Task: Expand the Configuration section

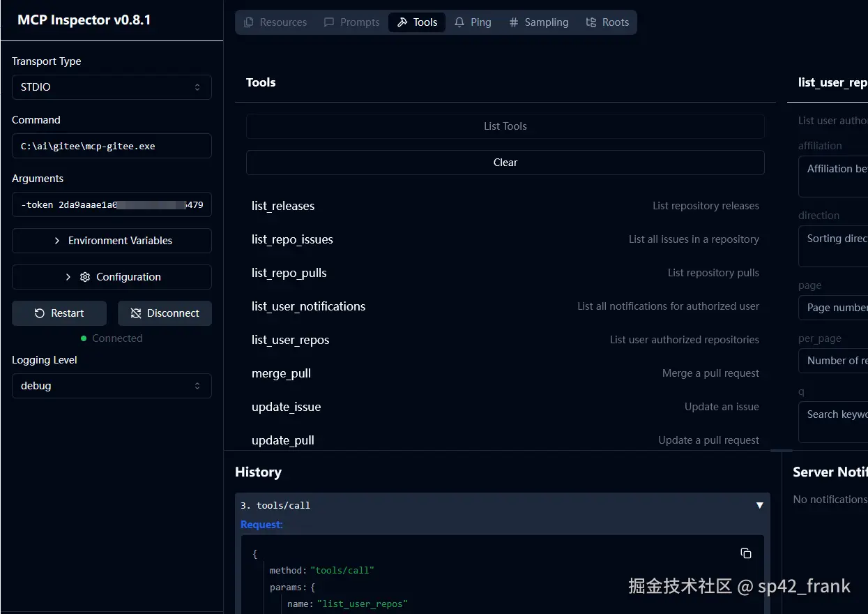Action: tap(112, 277)
